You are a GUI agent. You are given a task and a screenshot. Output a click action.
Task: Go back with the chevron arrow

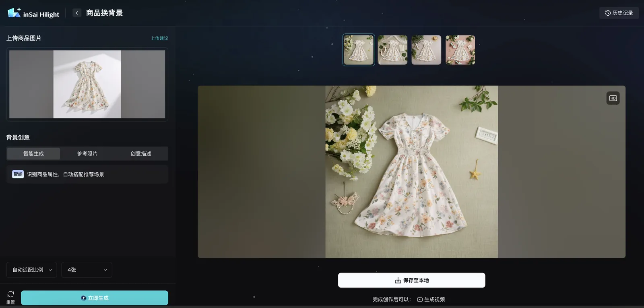77,13
